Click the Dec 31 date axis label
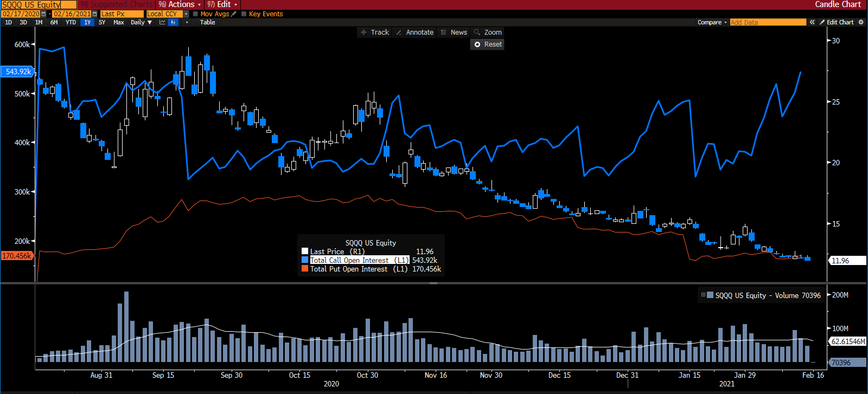The image size is (868, 394). pyautogui.click(x=628, y=375)
